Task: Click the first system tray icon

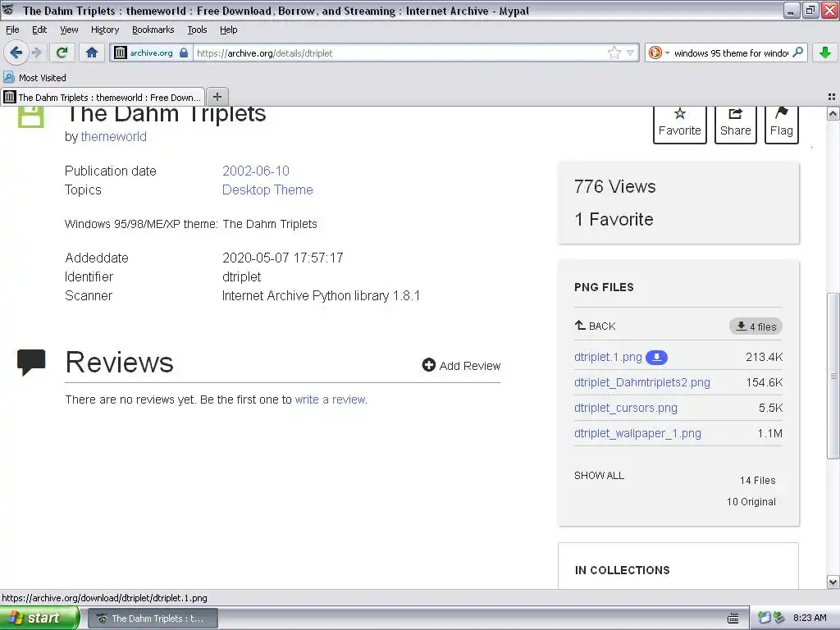Action: click(764, 618)
